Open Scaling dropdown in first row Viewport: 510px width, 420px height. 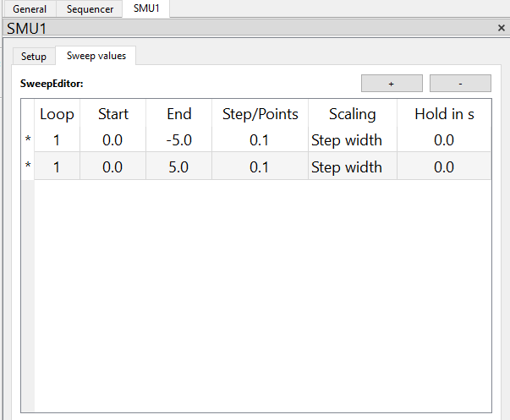coord(353,140)
